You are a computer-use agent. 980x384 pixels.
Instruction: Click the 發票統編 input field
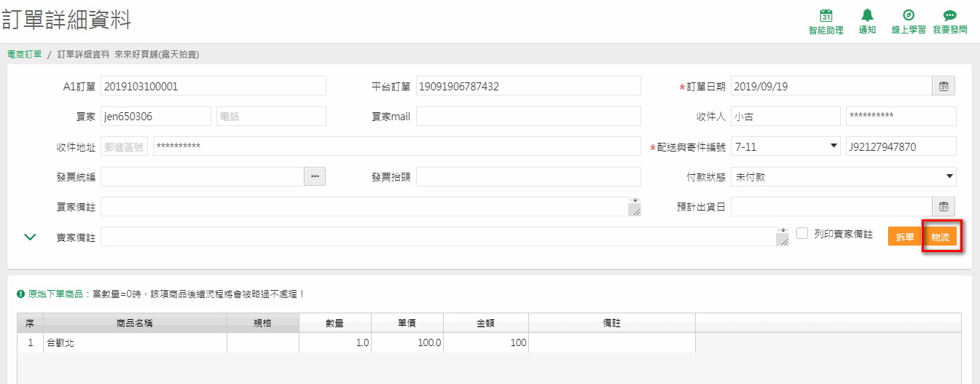click(x=202, y=176)
